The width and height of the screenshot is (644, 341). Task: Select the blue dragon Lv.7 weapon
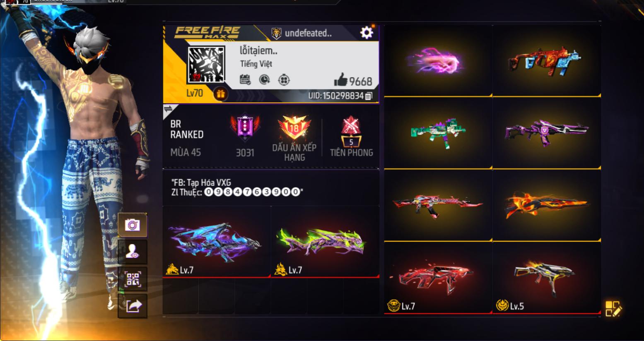(x=217, y=242)
